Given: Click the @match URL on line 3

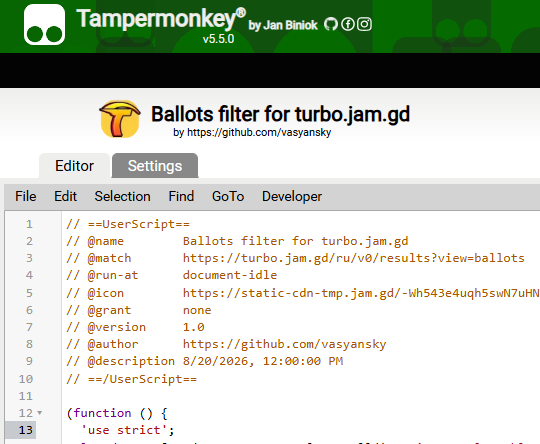Looking at the screenshot, I should [x=353, y=258].
